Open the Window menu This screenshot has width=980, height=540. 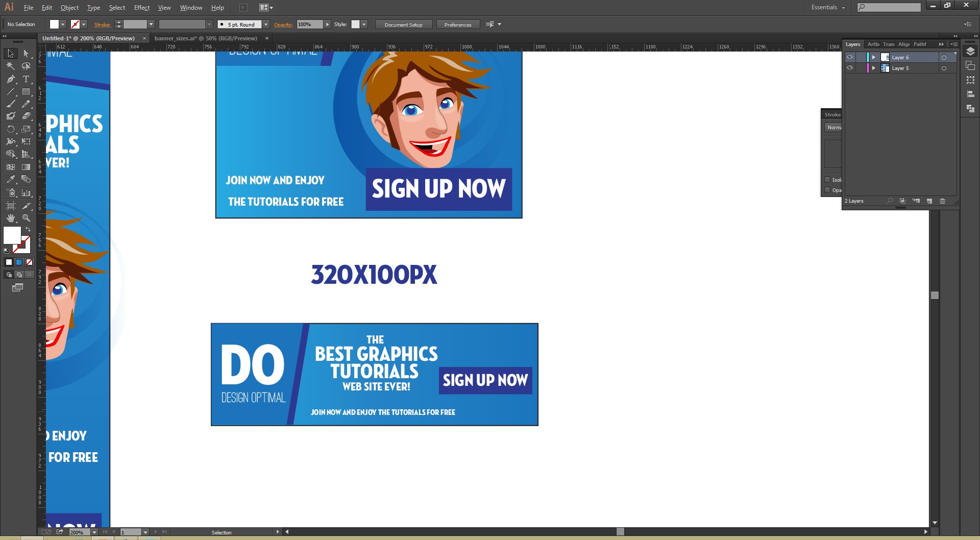[191, 8]
